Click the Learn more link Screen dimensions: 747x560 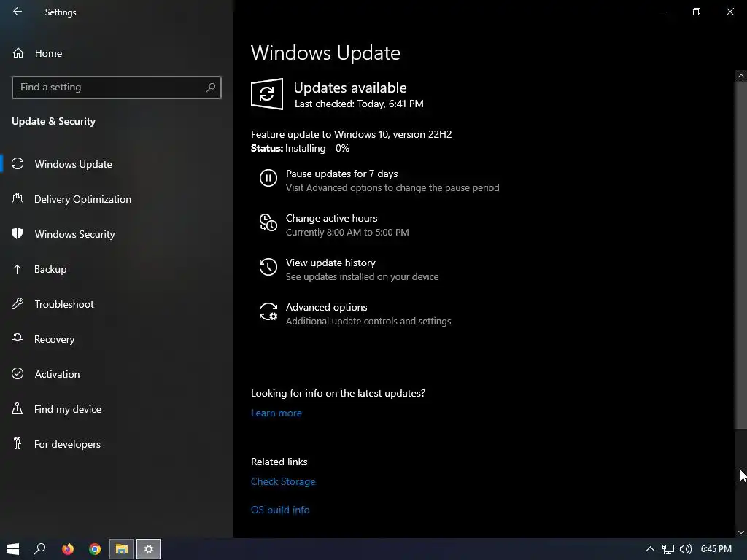coord(276,413)
